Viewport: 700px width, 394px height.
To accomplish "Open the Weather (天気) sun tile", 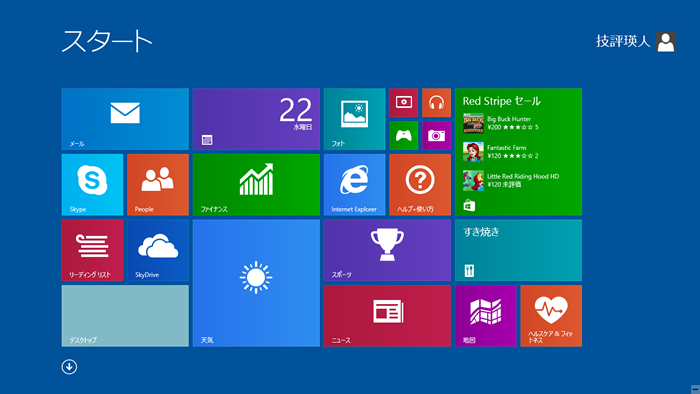I will point(256,283).
